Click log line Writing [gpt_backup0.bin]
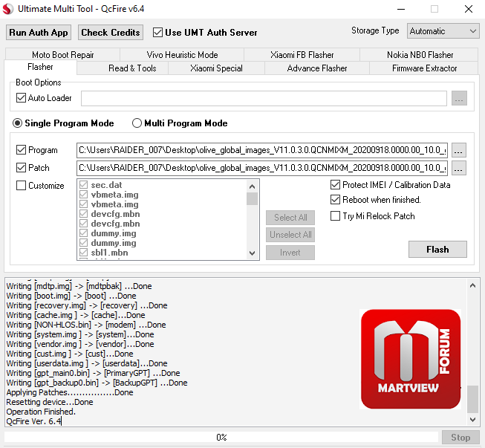The image size is (485, 448). coord(97,383)
